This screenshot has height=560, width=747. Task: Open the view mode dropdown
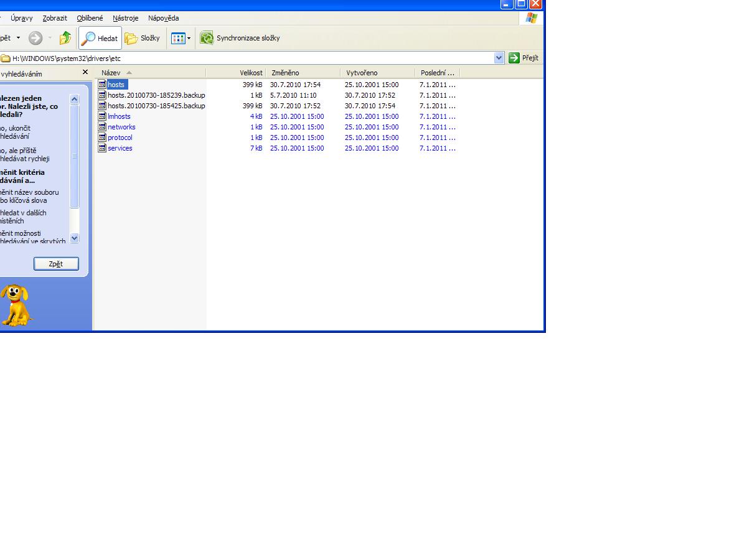189,39
